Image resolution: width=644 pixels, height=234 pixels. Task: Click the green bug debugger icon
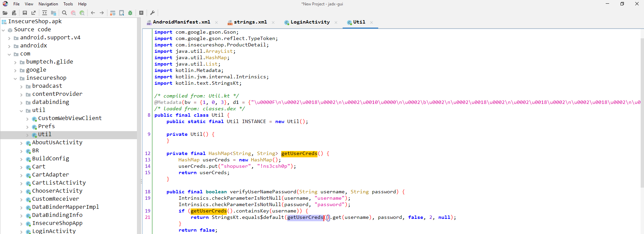(x=130, y=13)
